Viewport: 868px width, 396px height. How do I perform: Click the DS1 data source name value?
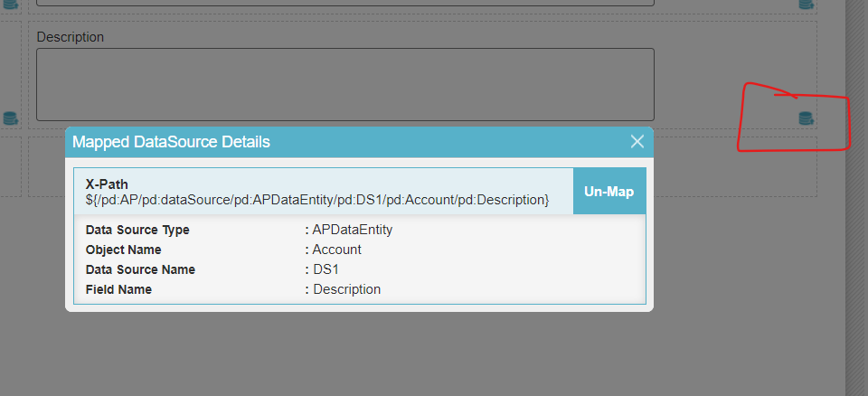coord(325,269)
